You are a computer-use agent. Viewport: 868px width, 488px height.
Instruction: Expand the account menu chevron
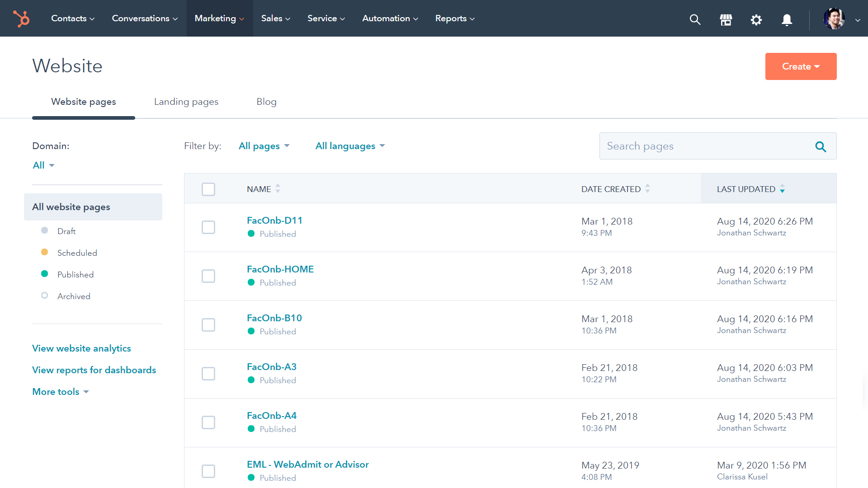[x=858, y=20]
